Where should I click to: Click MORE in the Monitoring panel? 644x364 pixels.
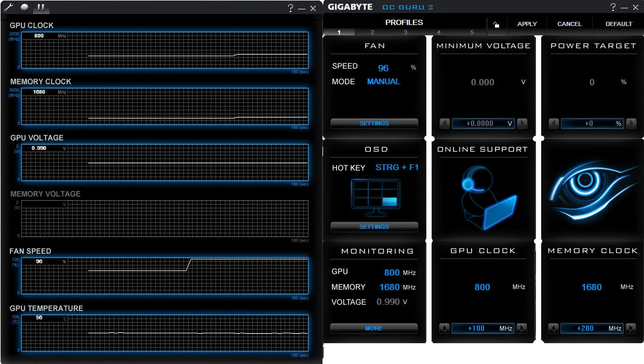coord(373,328)
